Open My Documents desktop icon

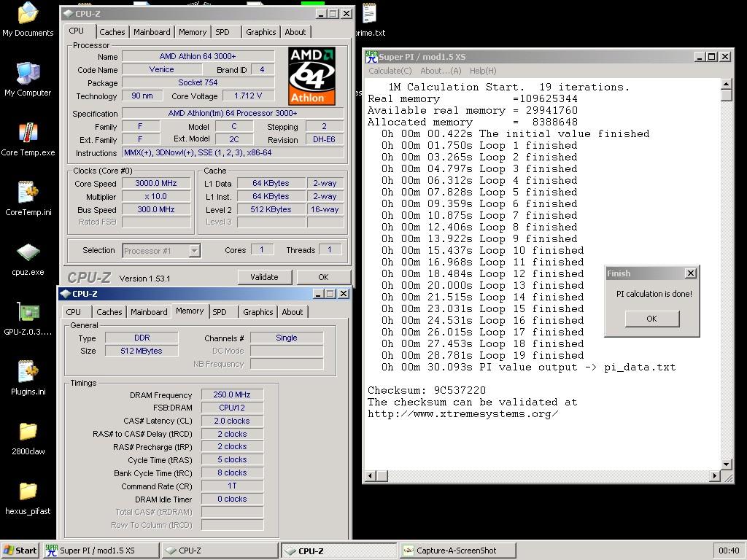coord(28,19)
